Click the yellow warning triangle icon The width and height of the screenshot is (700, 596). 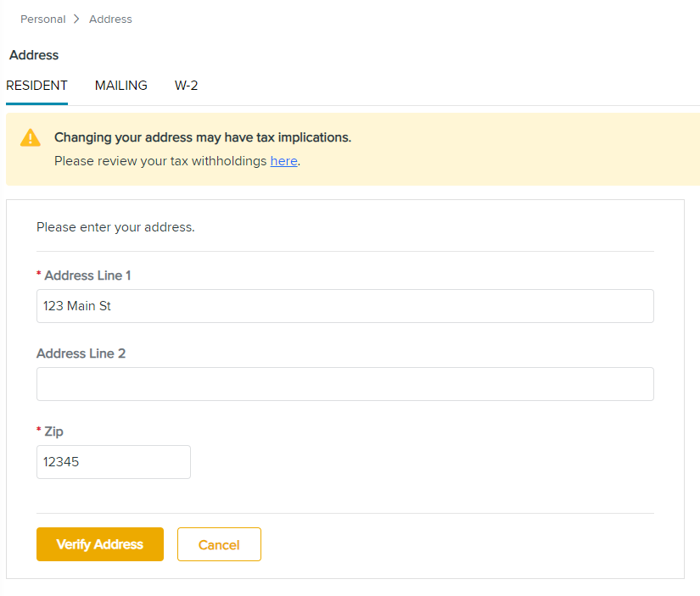(31, 138)
